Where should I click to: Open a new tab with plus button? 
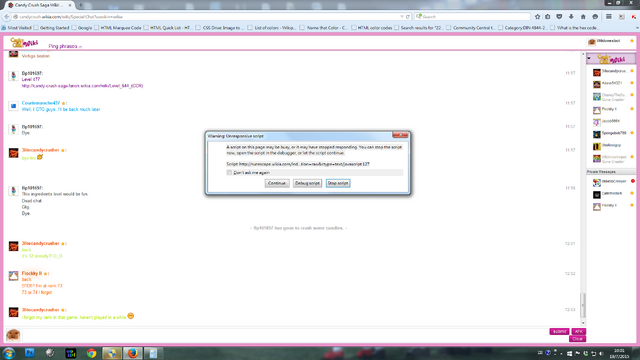pos(80,5)
